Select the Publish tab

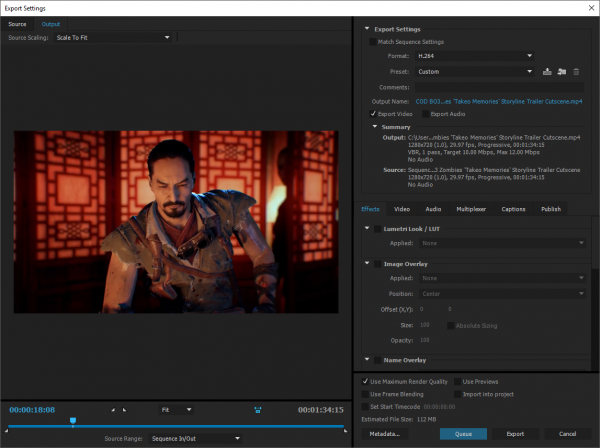tap(551, 209)
